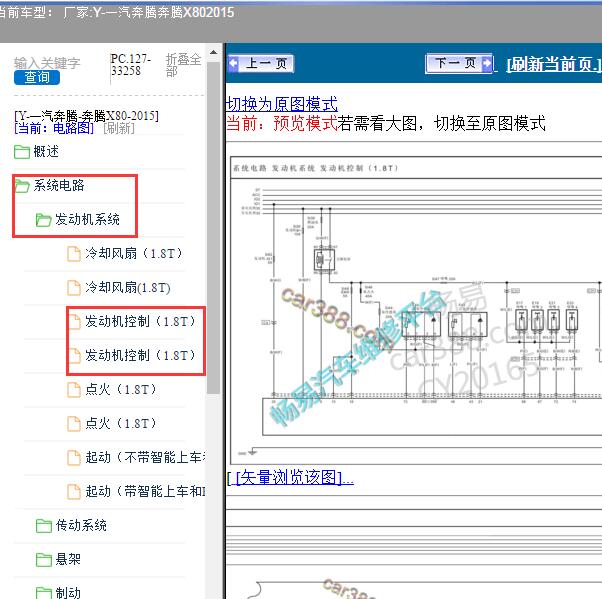Click the open folder icon beside 系统电路

click(x=22, y=186)
